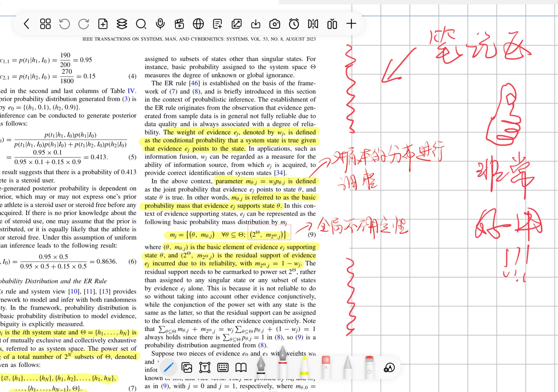Add a new pen tool to toolbar
The width and height of the screenshot is (558, 392).
click(x=389, y=368)
